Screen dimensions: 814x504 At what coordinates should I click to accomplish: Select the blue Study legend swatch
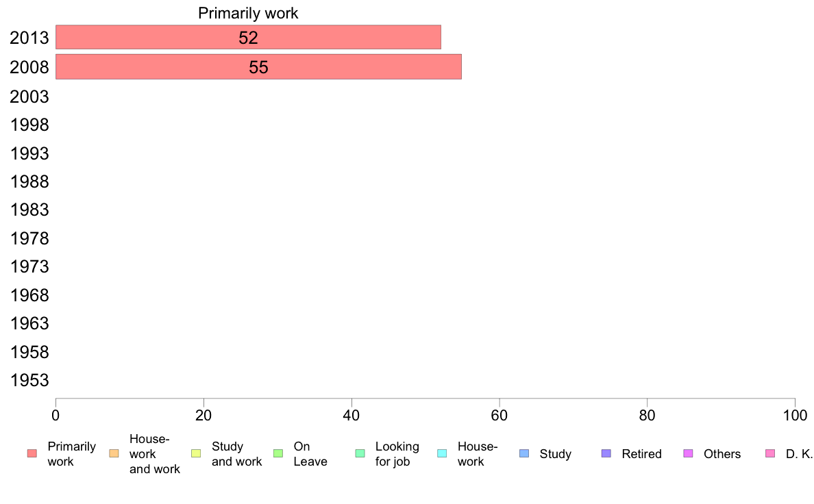coord(524,453)
